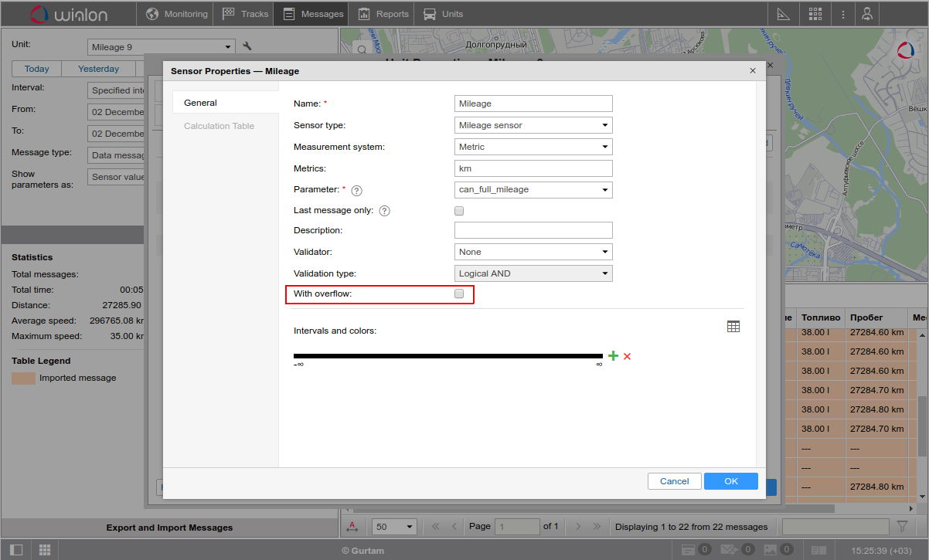Viewport: 929px width, 560px height.
Task: Open the user account icon in top bar
Action: click(x=868, y=14)
